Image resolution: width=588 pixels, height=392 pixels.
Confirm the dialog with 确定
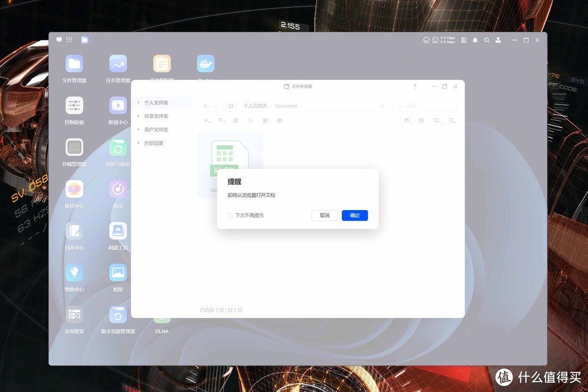click(355, 215)
